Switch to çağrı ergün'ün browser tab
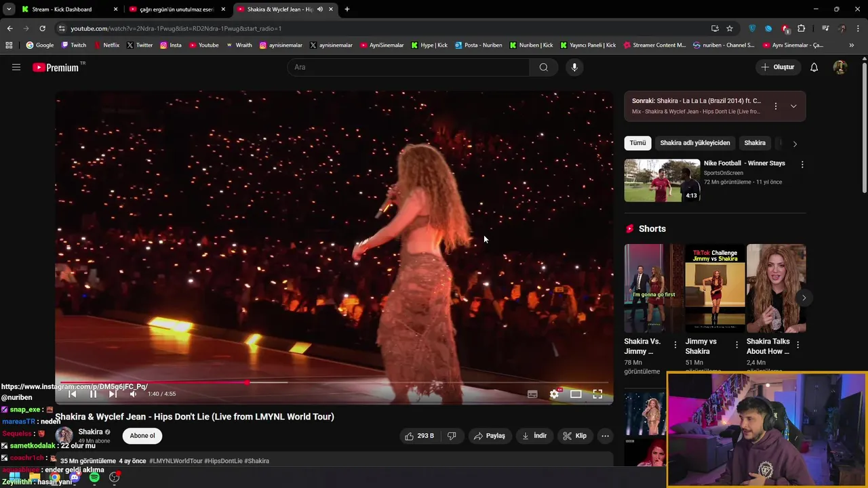868x488 pixels. (177, 9)
